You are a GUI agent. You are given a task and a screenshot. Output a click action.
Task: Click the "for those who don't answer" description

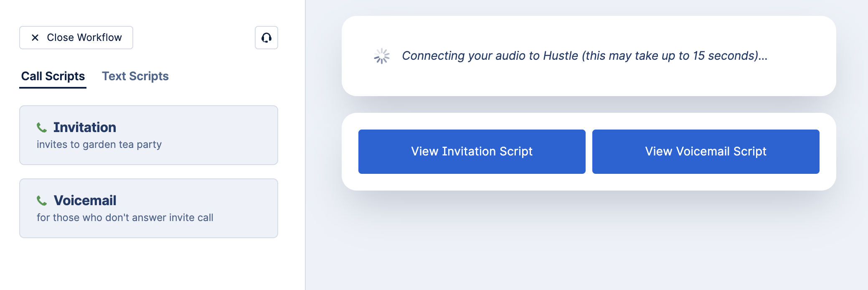tap(125, 218)
